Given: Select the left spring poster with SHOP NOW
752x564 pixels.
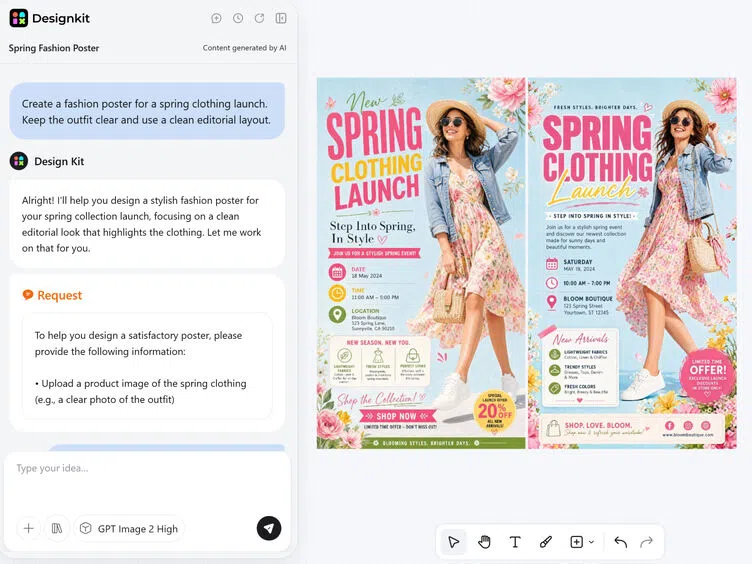Looking at the screenshot, I should pos(421,263).
